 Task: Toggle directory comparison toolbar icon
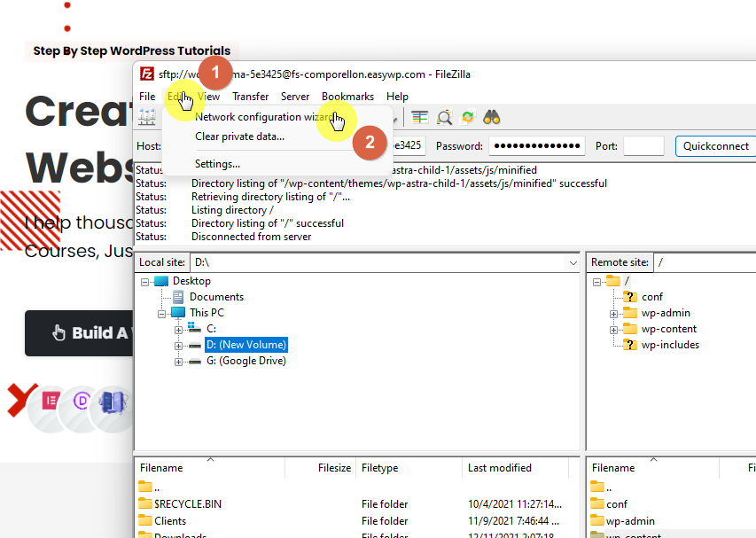coord(420,117)
